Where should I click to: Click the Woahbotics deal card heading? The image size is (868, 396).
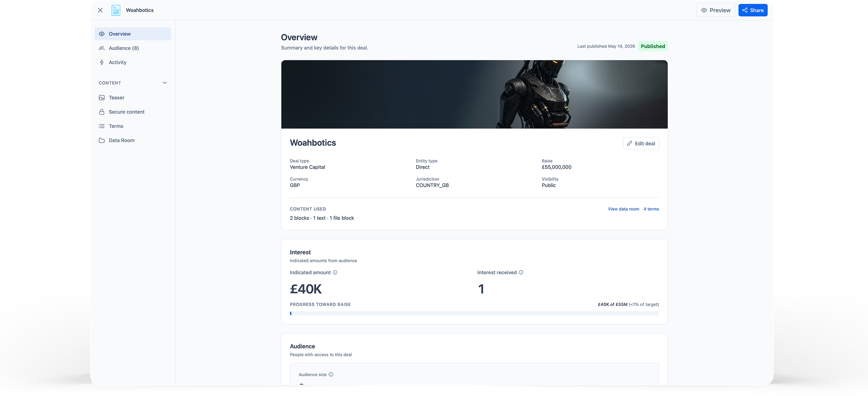tap(313, 143)
